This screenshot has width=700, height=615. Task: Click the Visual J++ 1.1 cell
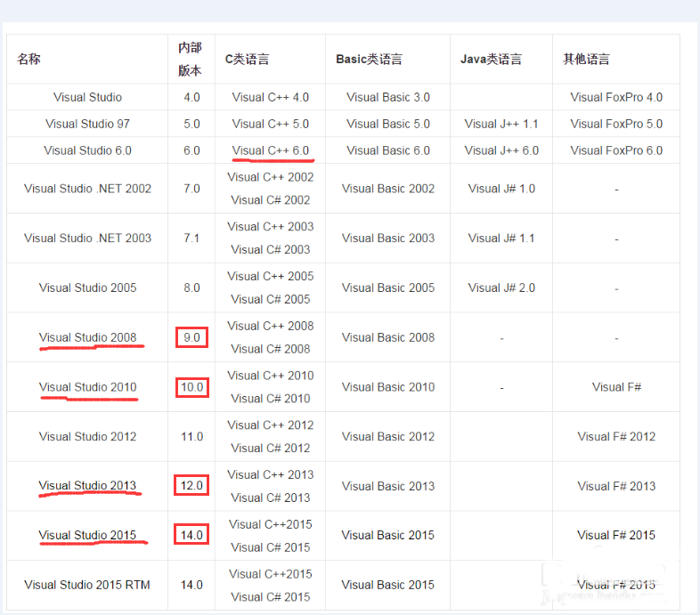tap(501, 124)
